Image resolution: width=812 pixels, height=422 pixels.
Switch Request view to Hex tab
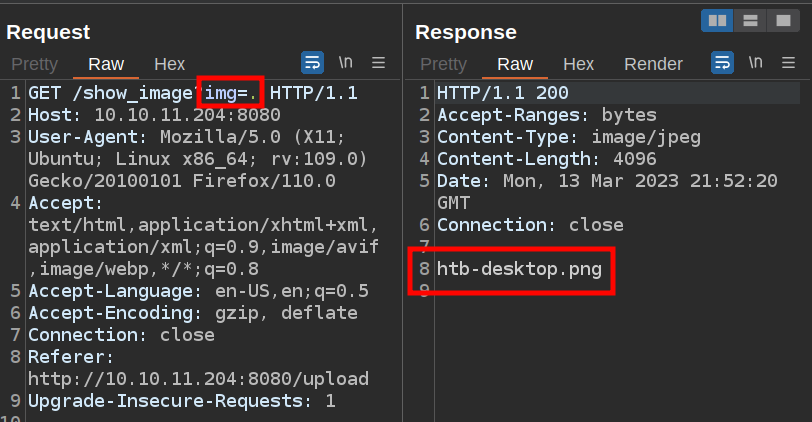pos(169,64)
